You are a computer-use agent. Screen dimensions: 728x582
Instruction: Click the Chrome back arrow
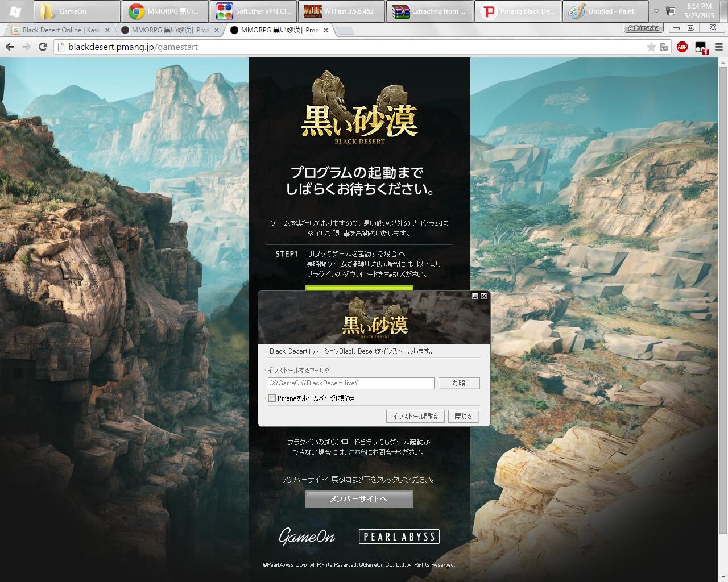(10, 47)
